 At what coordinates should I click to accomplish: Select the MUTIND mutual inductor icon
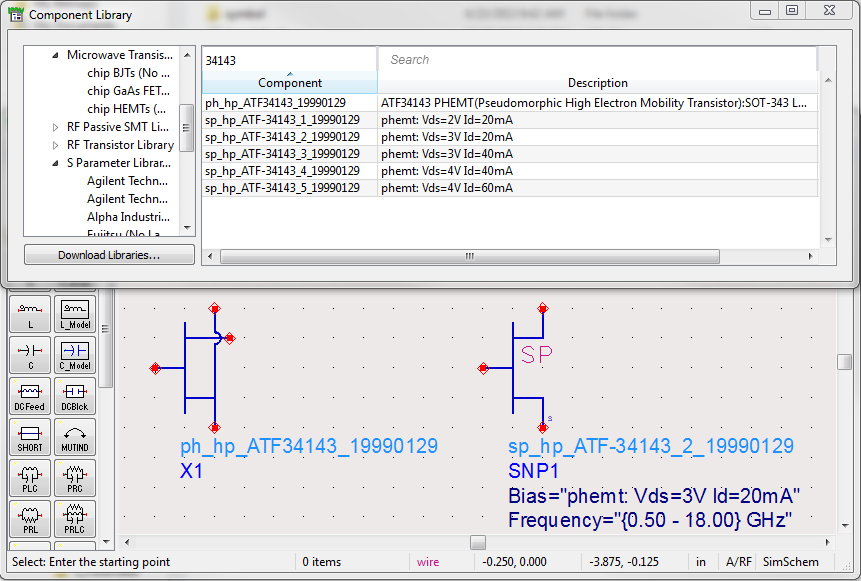click(74, 437)
